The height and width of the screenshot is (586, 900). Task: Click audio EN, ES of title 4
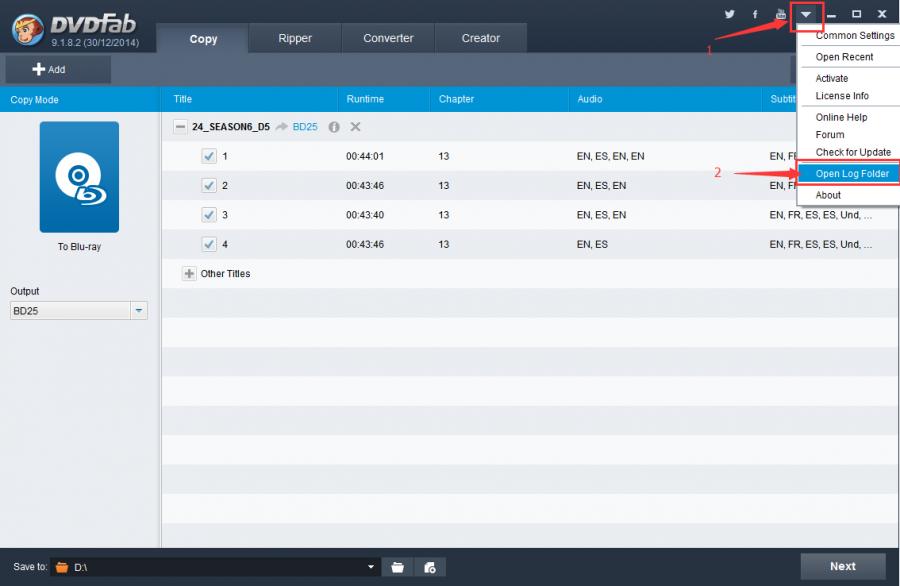tap(592, 244)
